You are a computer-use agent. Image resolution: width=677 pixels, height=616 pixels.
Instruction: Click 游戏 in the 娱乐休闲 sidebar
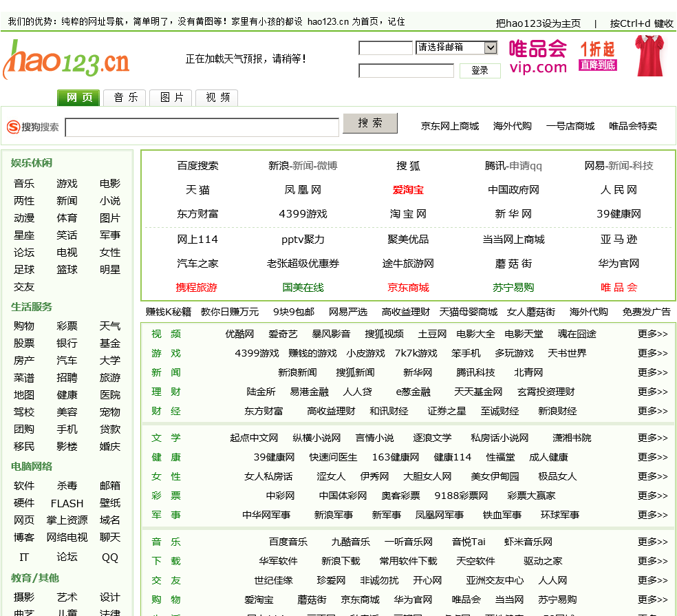coord(67,184)
